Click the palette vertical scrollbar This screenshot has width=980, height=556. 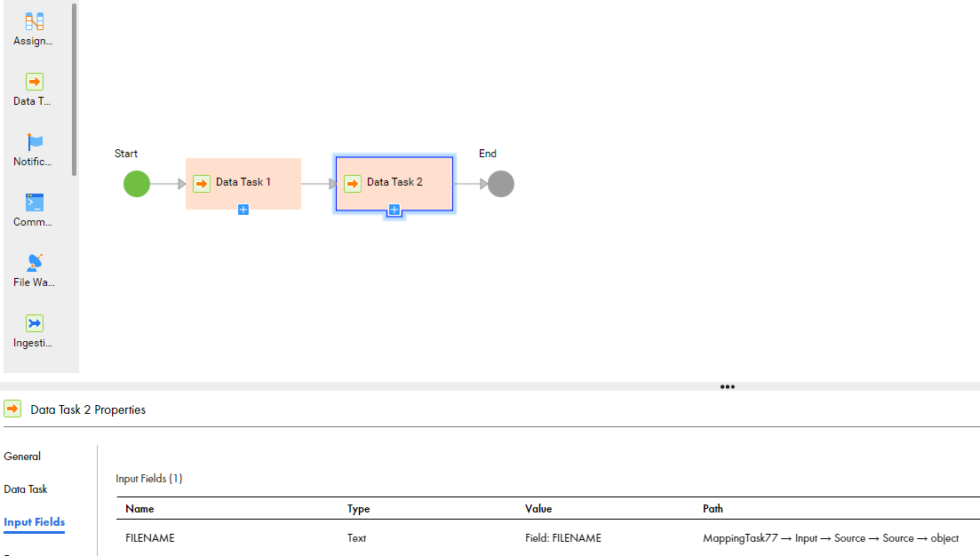point(75,90)
